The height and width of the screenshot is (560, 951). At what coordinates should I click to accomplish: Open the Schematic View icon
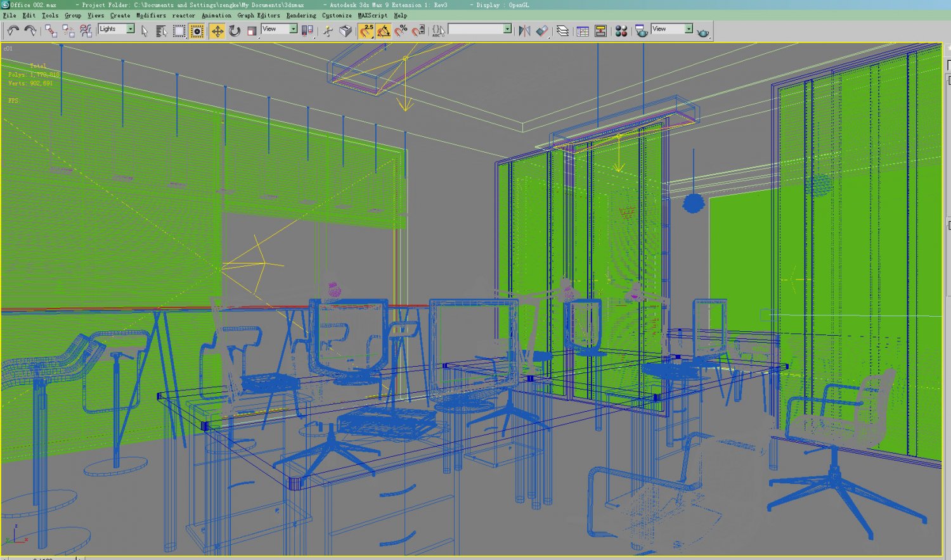pyautogui.click(x=600, y=31)
